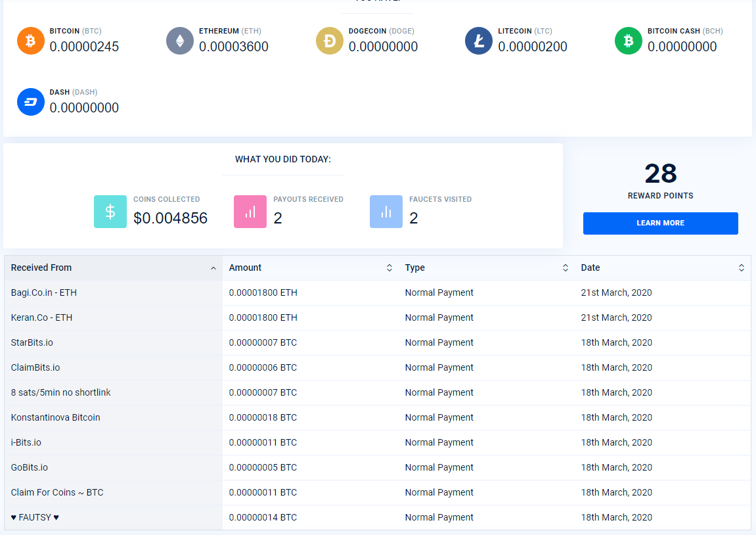Click the 28 reward points number

660,174
